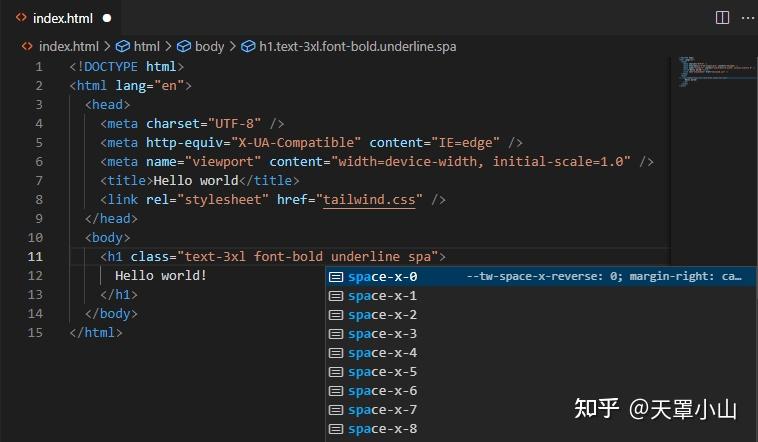
Task: Choose the space-x-6 suggestion
Action: pyautogui.click(x=541, y=391)
